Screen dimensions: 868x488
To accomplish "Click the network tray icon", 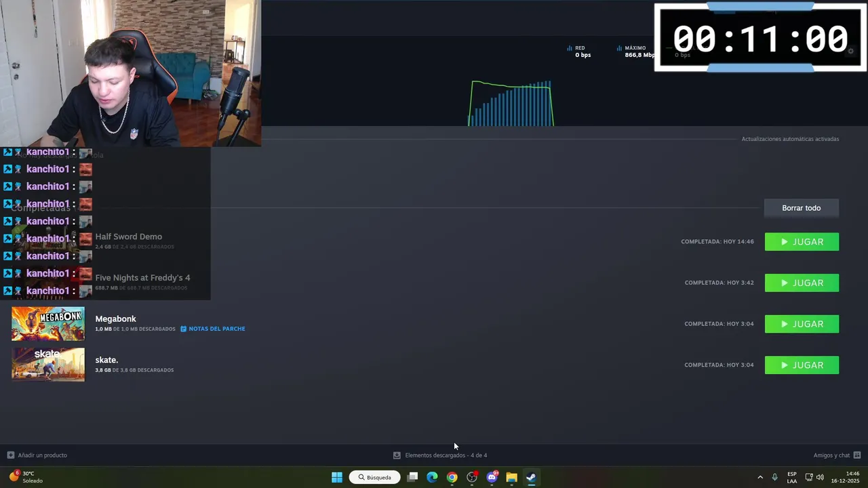I will click(809, 477).
